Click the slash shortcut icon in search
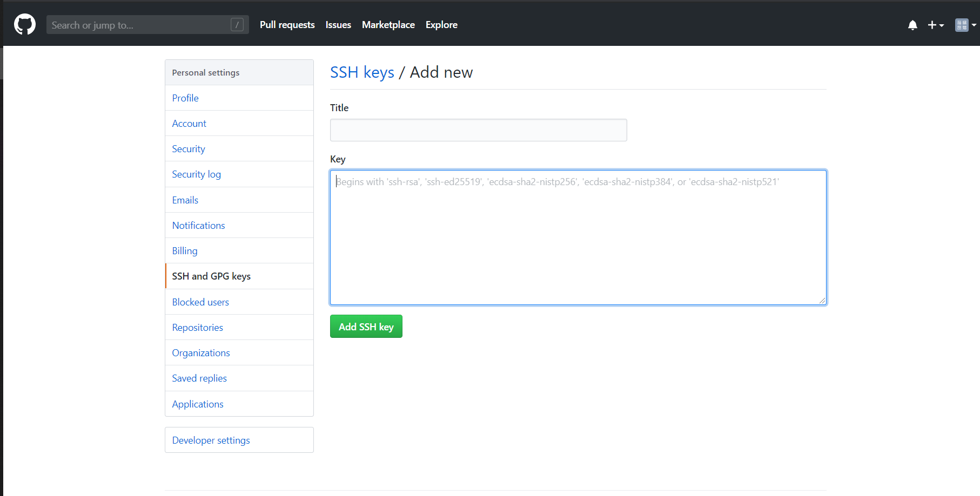The image size is (980, 496). coord(237,25)
